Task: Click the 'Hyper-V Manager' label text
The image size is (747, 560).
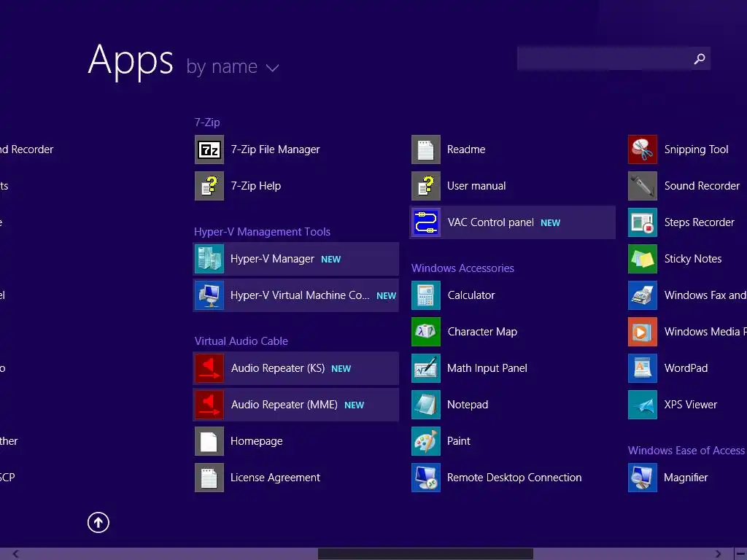Action: [273, 259]
